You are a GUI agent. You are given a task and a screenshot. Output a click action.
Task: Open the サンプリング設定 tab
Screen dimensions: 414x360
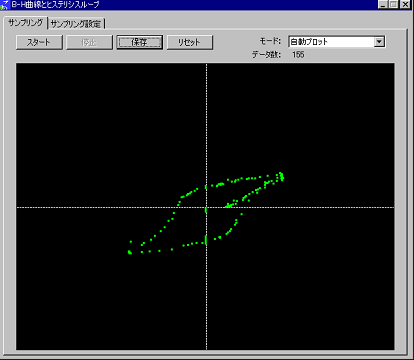click(x=75, y=24)
